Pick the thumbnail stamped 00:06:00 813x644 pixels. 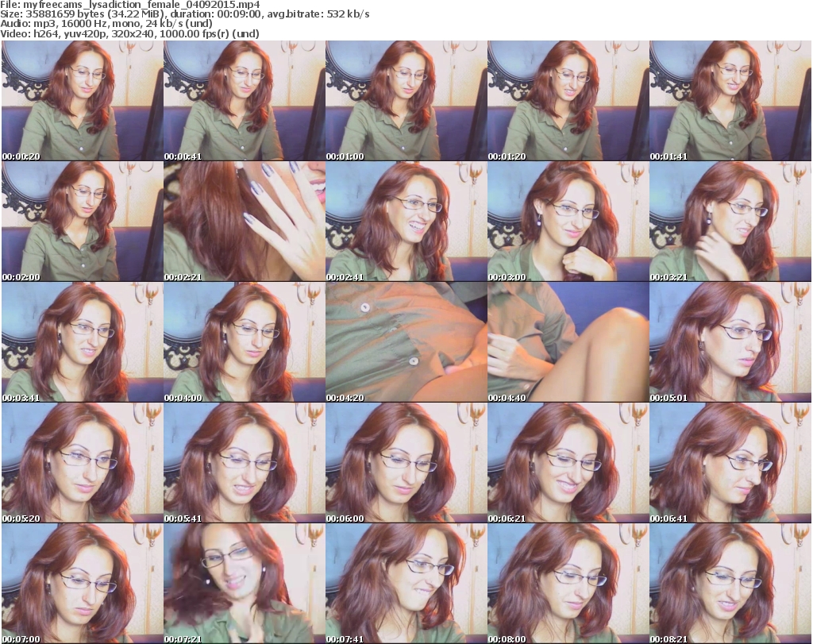[x=406, y=463]
